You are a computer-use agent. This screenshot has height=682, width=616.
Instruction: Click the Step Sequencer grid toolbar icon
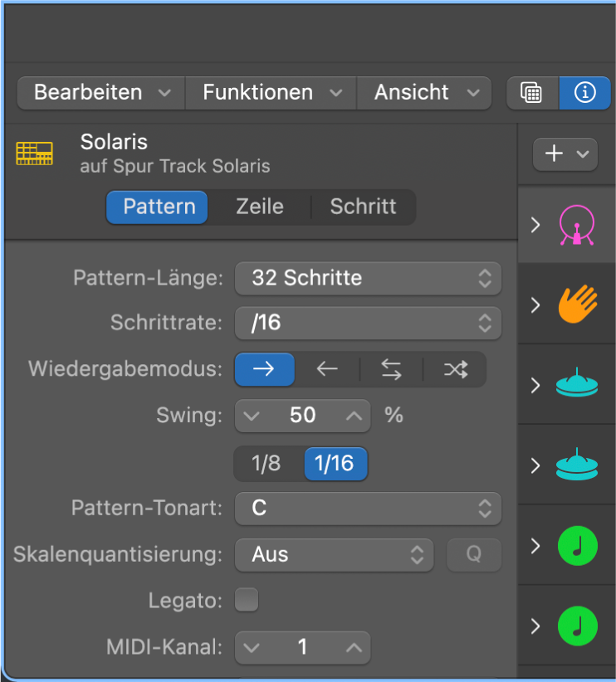tap(532, 92)
